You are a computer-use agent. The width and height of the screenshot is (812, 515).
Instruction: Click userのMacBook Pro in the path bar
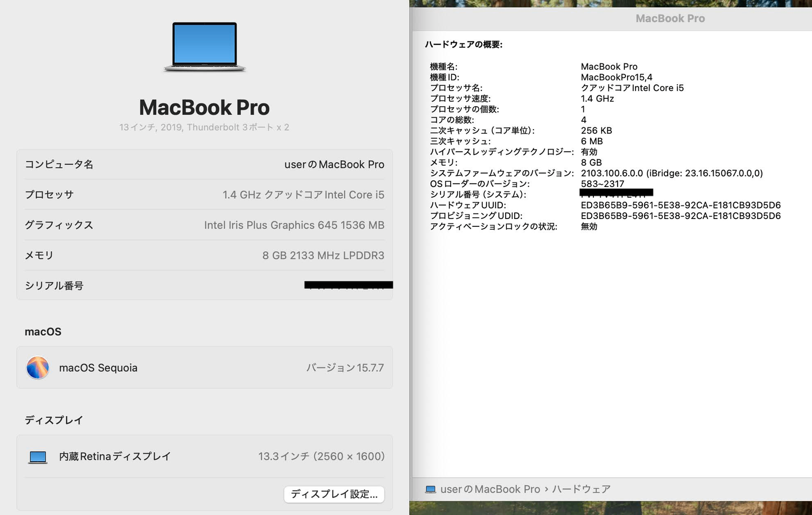click(x=490, y=489)
